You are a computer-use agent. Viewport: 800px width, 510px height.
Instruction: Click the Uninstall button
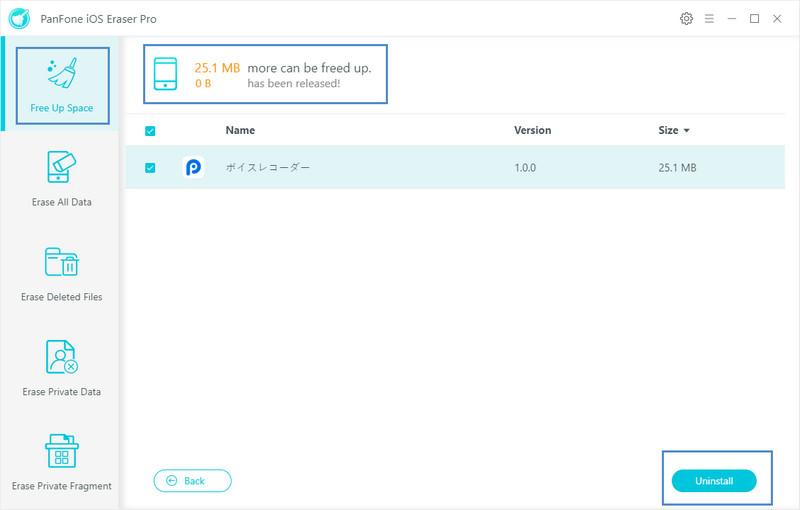pos(714,481)
